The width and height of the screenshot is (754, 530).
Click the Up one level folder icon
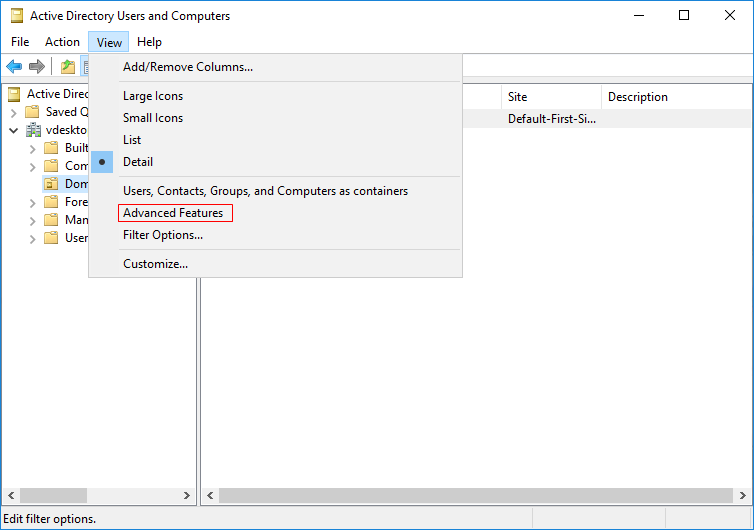[x=68, y=66]
